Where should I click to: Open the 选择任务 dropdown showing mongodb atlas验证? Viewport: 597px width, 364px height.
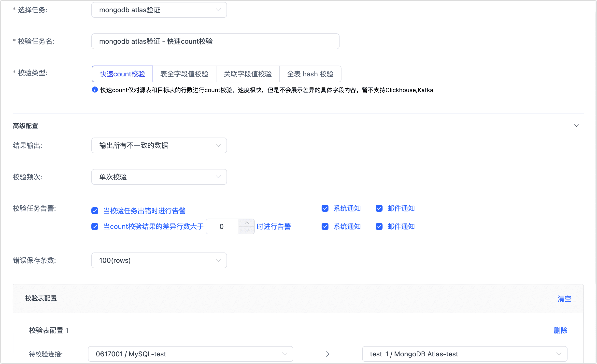click(x=159, y=10)
